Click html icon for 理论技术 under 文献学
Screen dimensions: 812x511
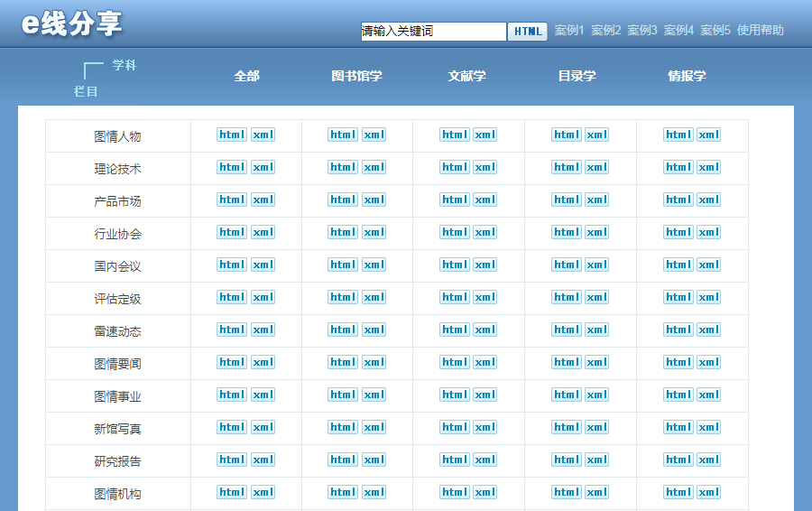tap(455, 167)
